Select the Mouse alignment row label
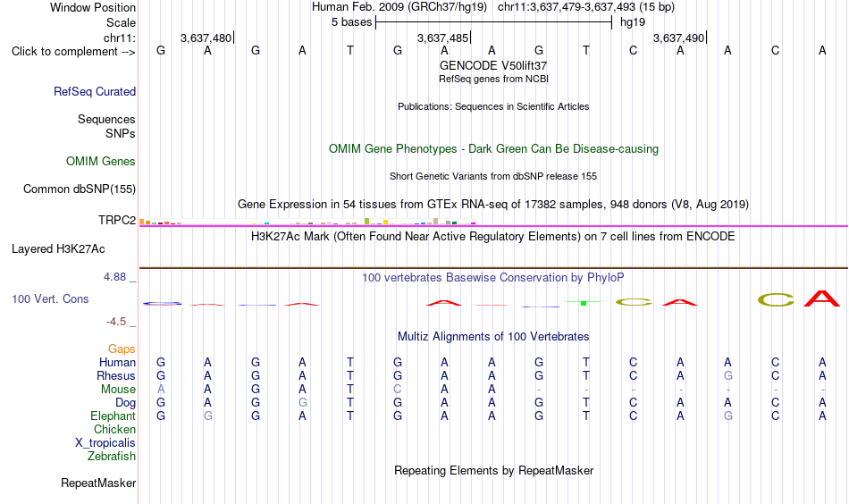Screen dimensions: 849x504 click(x=119, y=390)
